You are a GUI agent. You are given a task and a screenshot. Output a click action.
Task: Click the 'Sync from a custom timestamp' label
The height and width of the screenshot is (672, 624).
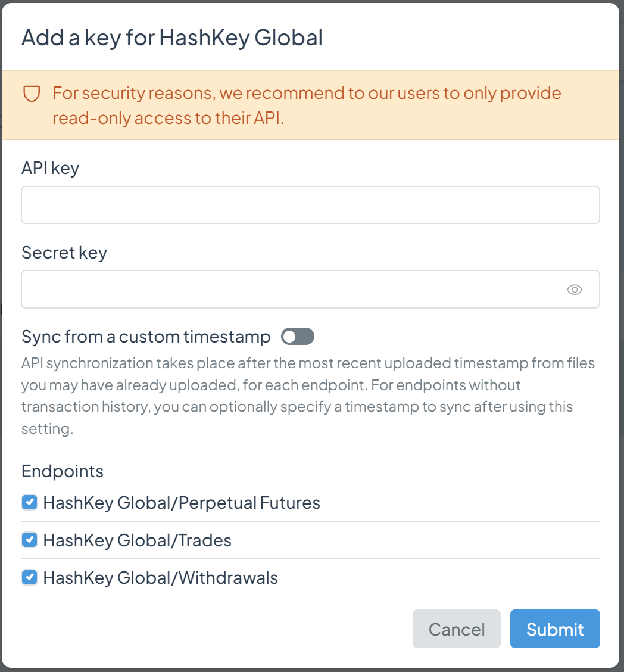click(x=146, y=337)
